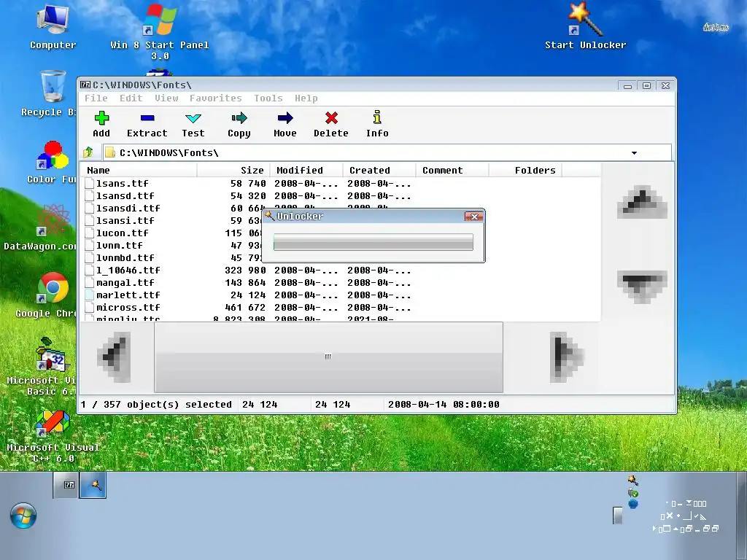Select the file lsansd.ttf
This screenshot has width=747, height=560.
click(125, 195)
